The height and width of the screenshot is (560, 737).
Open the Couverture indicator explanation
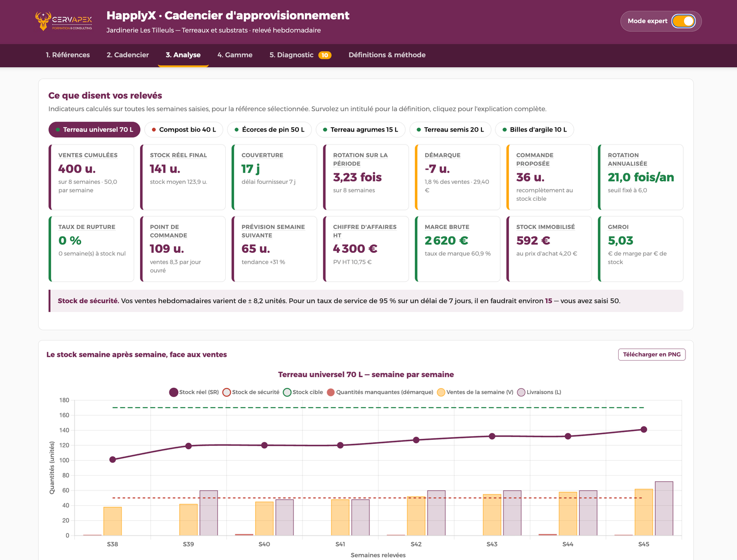pos(262,155)
